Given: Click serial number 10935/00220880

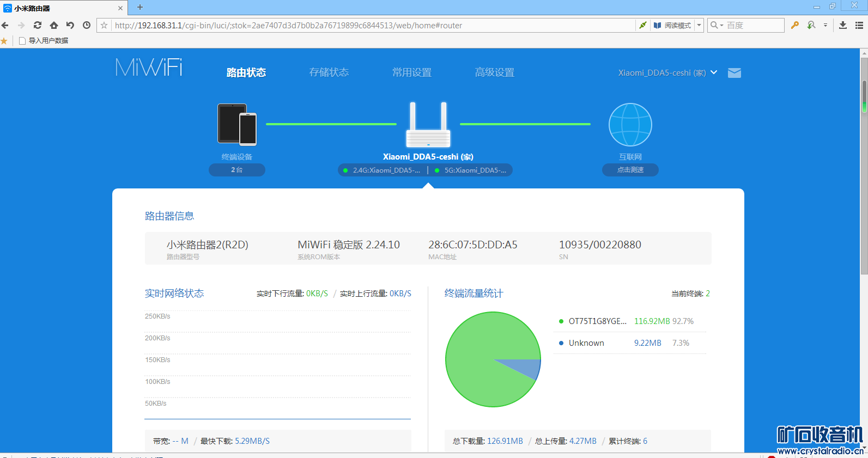Looking at the screenshot, I should click(600, 245).
